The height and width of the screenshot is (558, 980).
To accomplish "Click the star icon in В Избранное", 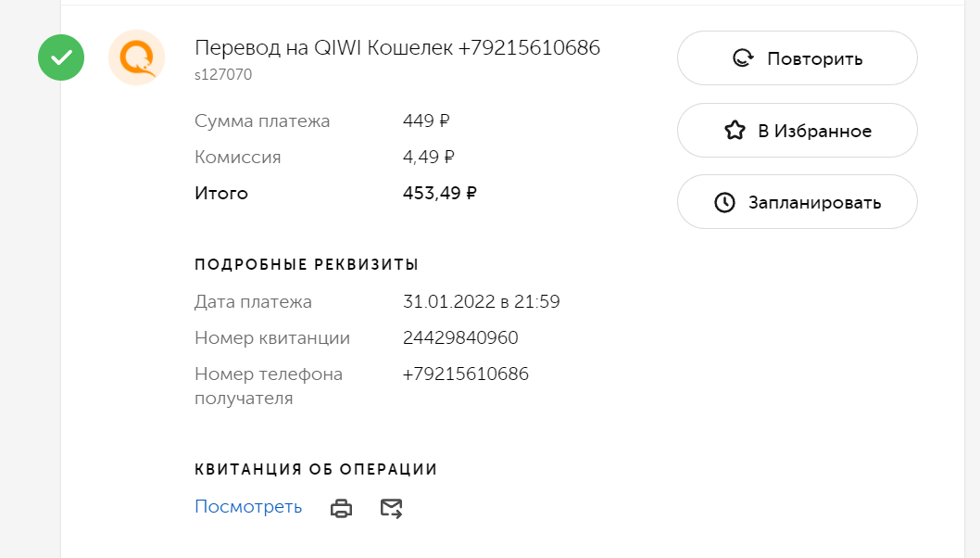I will pyautogui.click(x=735, y=130).
